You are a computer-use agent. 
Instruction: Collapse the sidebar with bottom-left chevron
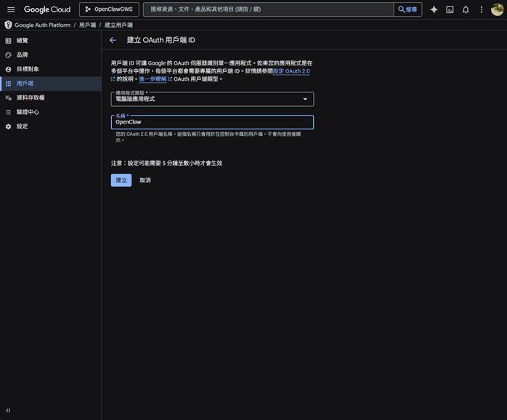8,411
